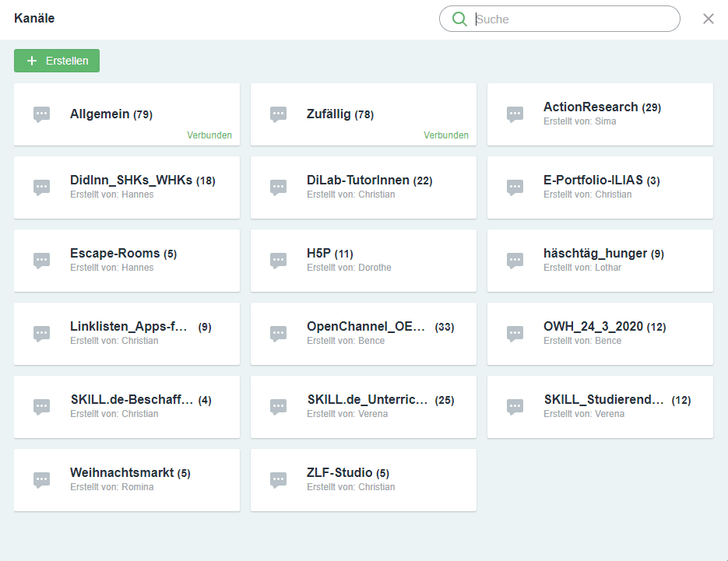Screen dimensions: 728x561
Task: Click Verbunden status on Zufällig card
Action: 446,135
